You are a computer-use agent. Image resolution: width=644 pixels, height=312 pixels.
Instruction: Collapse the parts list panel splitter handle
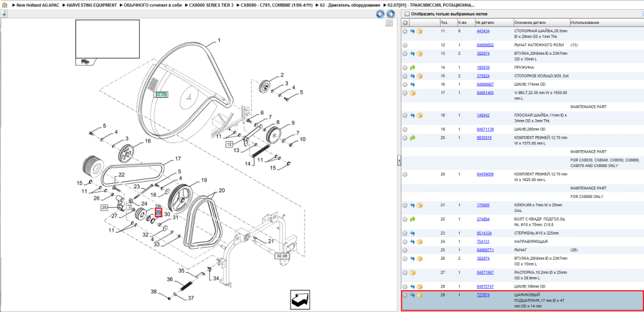[399, 161]
